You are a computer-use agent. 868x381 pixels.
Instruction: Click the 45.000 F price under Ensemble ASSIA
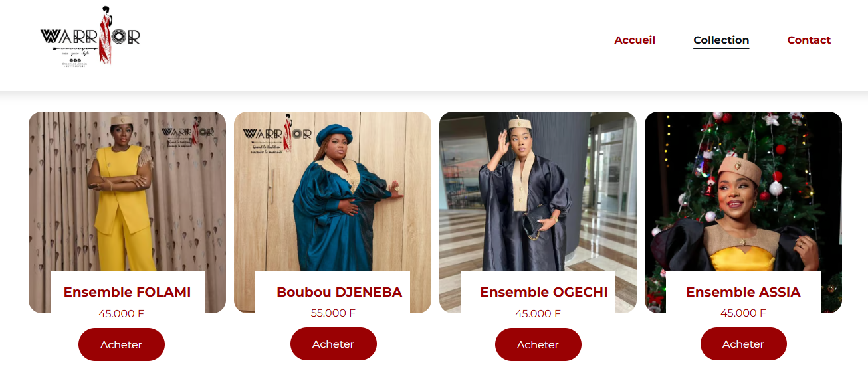(x=743, y=313)
